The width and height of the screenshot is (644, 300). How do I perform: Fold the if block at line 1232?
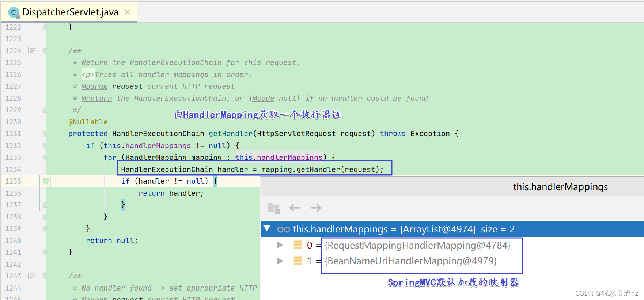[x=46, y=146]
